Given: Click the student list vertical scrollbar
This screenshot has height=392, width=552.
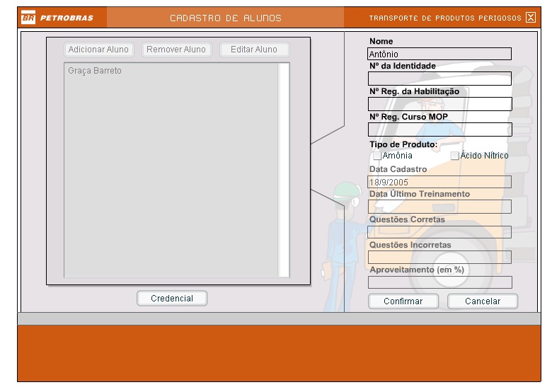Looking at the screenshot, I should tap(284, 170).
